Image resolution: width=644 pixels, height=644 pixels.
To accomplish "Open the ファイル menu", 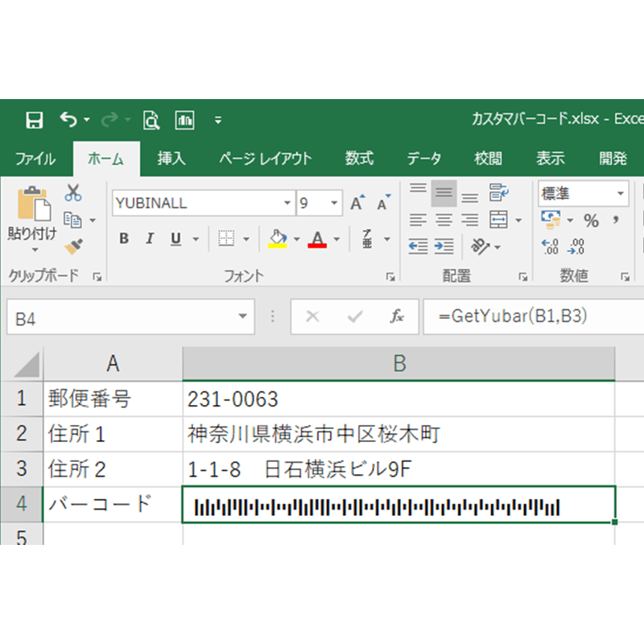I will tap(35, 159).
